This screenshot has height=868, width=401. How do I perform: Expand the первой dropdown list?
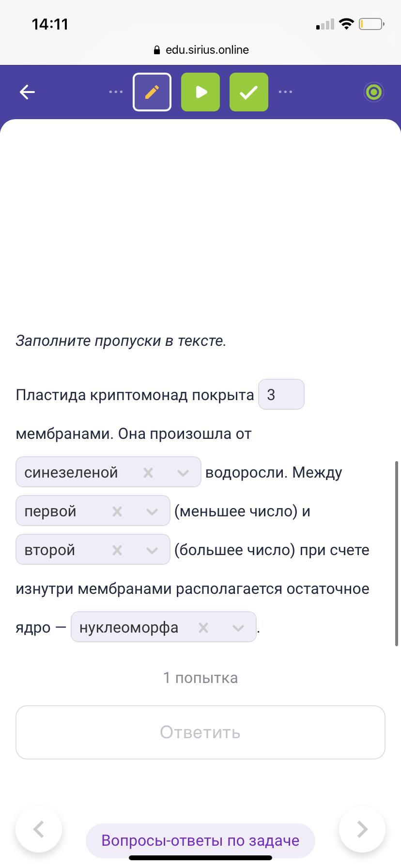(152, 511)
